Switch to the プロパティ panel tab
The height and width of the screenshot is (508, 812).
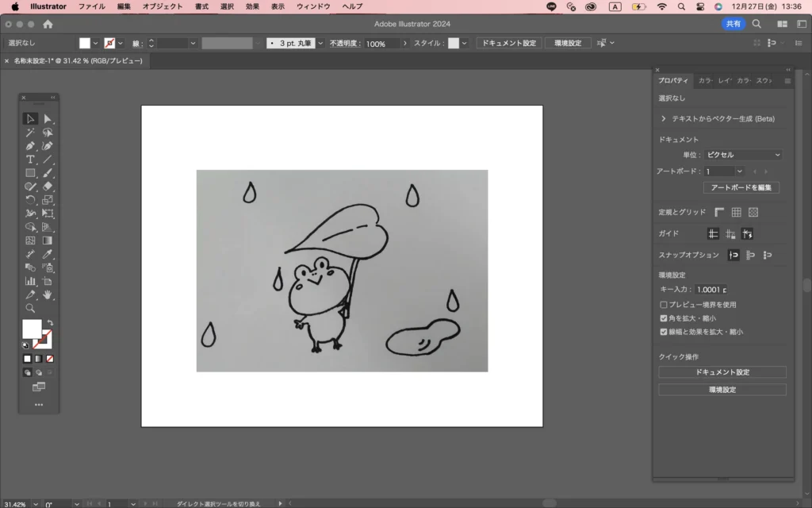(673, 81)
